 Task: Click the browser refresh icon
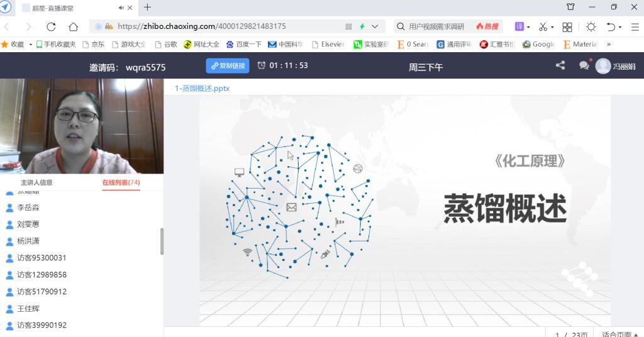(51, 27)
